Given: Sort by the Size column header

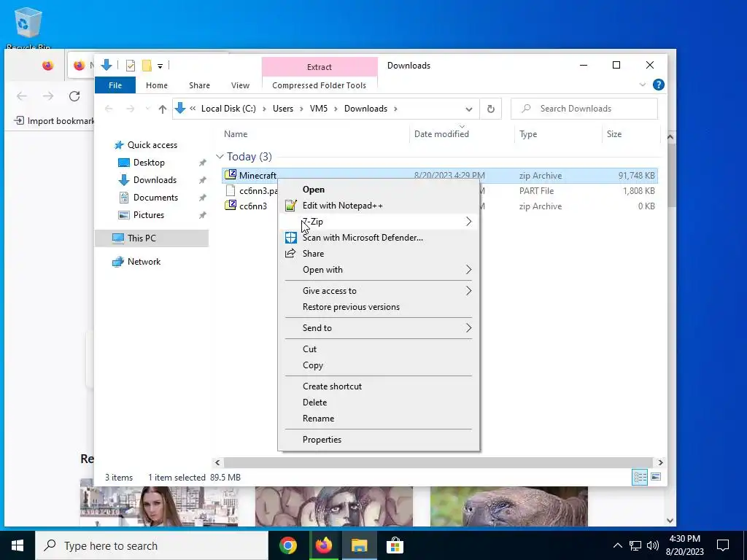Looking at the screenshot, I should 614,134.
